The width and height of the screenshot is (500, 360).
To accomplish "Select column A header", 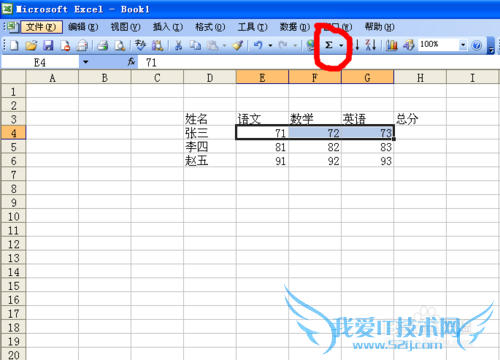I will (52, 78).
